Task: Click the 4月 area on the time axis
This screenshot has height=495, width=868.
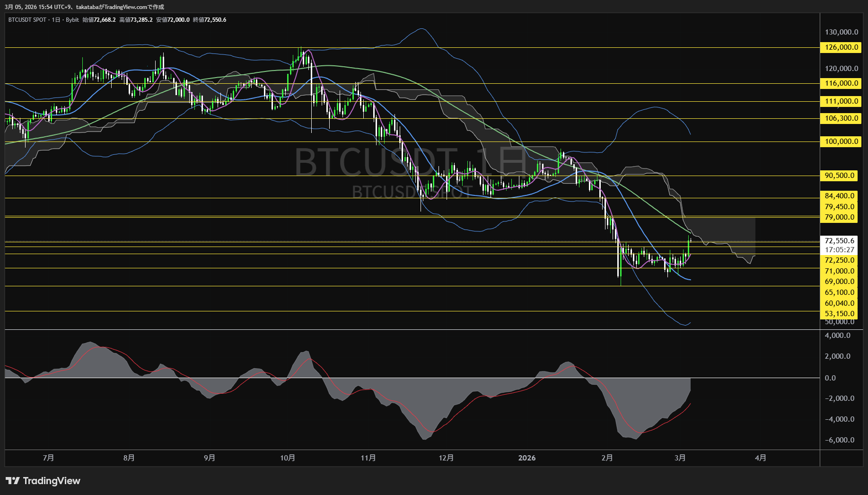Action: (x=761, y=458)
